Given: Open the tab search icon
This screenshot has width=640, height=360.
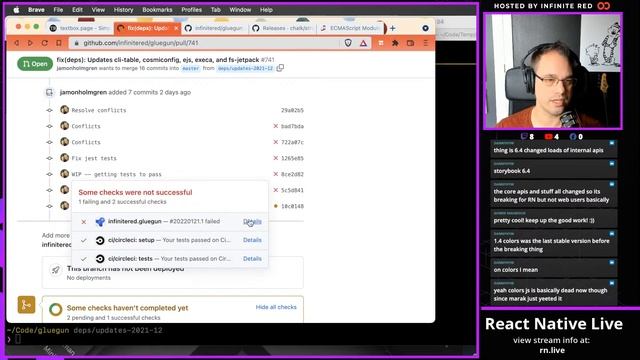Looking at the screenshot, I should [425, 28].
